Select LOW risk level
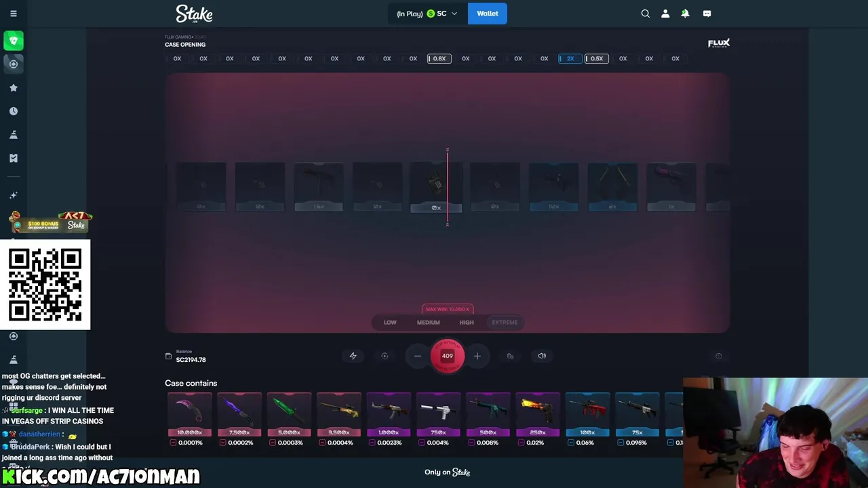 coord(390,323)
